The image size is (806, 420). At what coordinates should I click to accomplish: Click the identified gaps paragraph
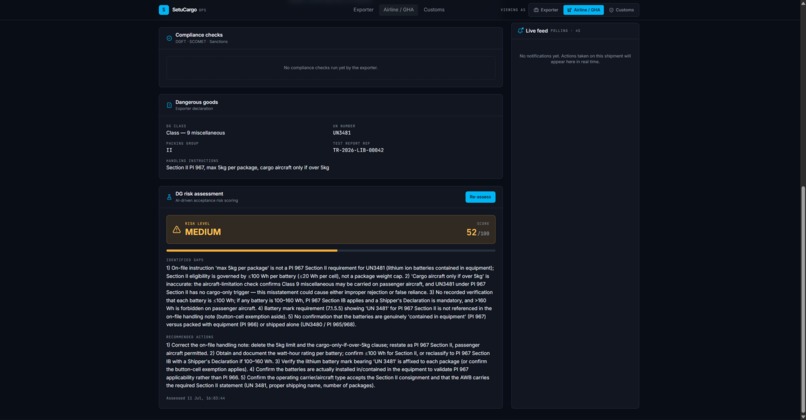[x=330, y=296]
